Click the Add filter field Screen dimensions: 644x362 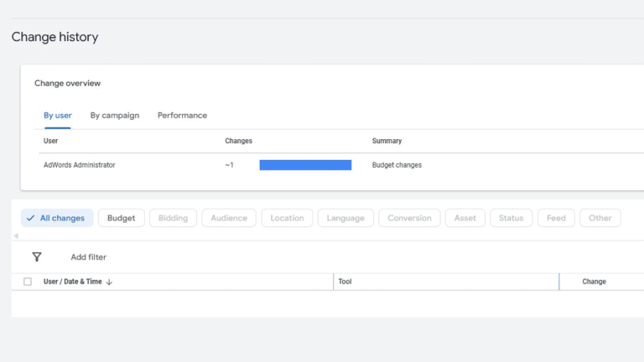click(89, 257)
